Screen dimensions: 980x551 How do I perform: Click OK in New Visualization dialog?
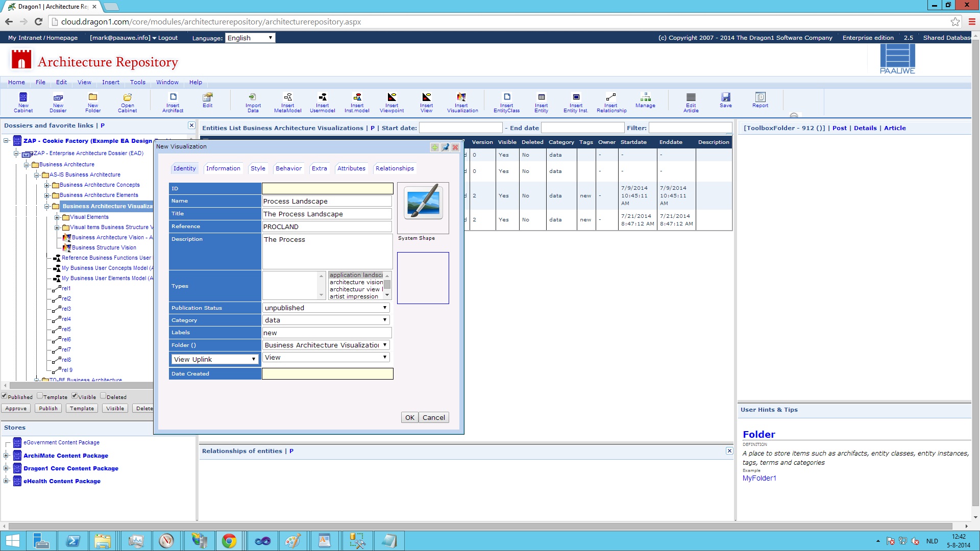point(410,417)
